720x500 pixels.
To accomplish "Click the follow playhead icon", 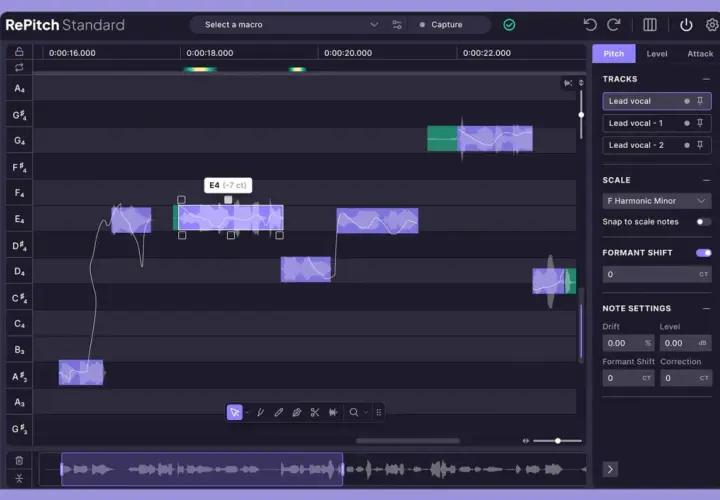I will tap(568, 83).
